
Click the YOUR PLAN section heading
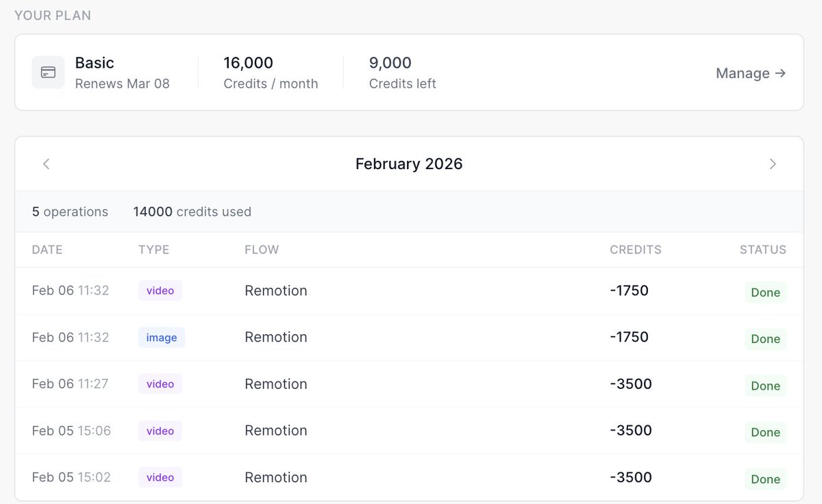point(53,15)
